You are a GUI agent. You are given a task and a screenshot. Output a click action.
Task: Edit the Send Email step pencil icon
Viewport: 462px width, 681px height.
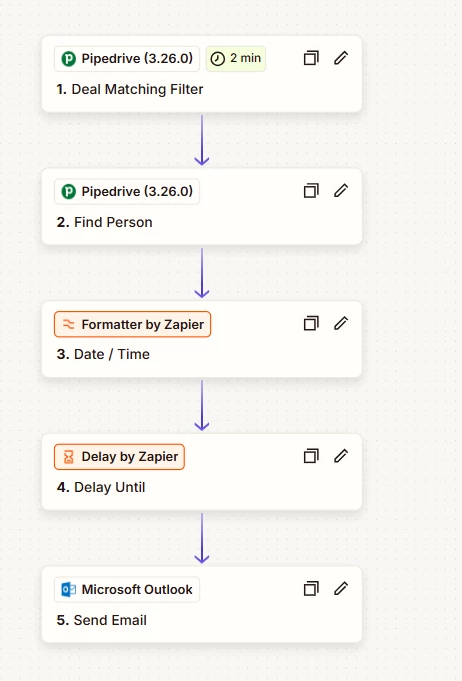pos(341,589)
